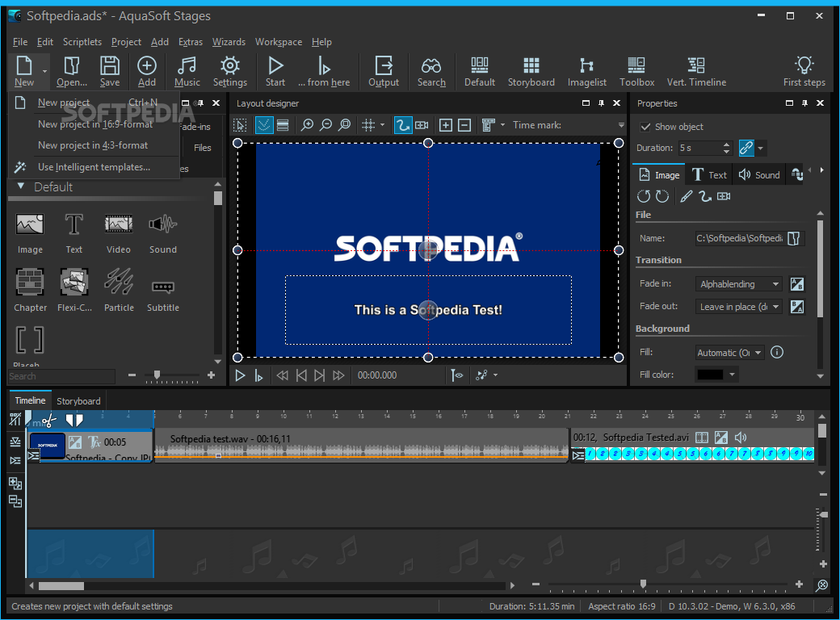Screen dimensions: 840x620
Task: Select Softpedia test.wav audio clip
Action: [x=361, y=446]
